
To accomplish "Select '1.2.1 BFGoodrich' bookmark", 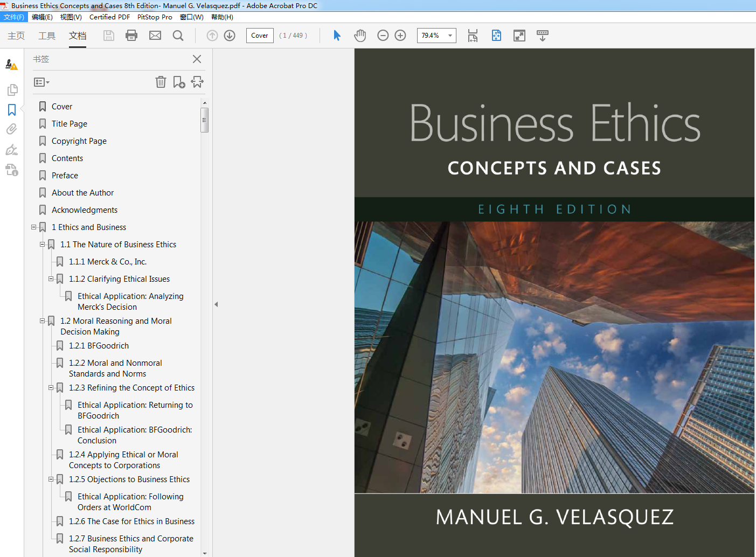I will pyautogui.click(x=99, y=346).
